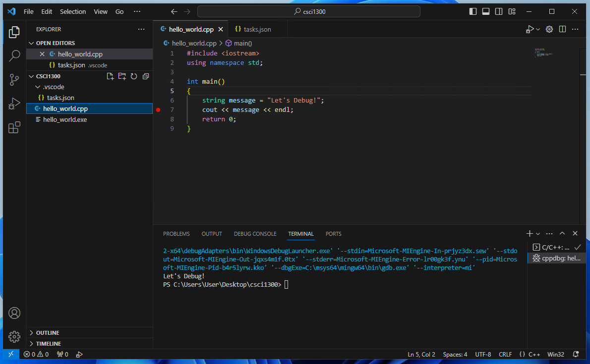590x364 pixels.
Task: Toggle the Secondary Side Bar layout button
Action: 499,12
